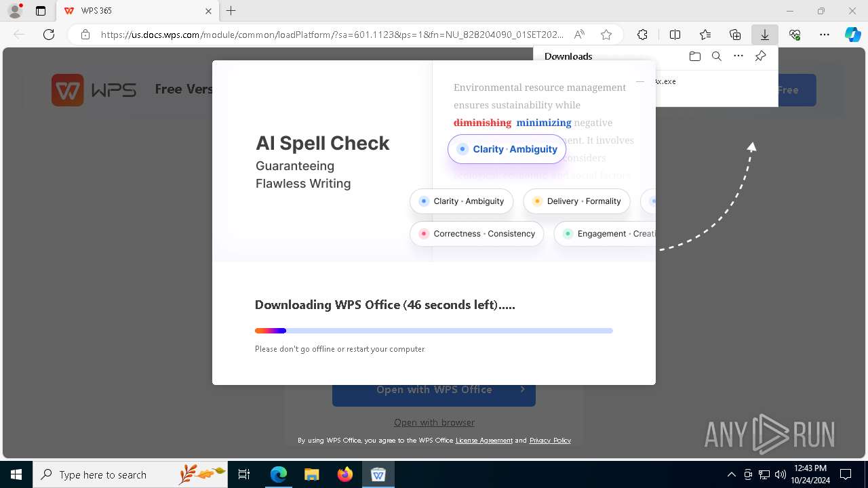Image resolution: width=868 pixels, height=488 pixels.
Task: Click the WPS logo on the page
Action: (94, 89)
